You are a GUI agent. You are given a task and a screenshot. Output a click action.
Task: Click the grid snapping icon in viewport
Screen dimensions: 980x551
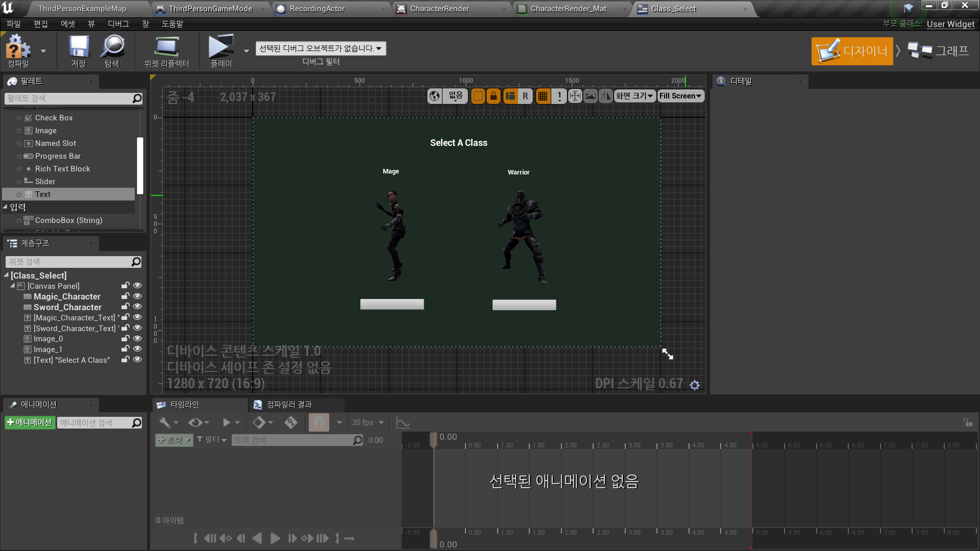(x=543, y=96)
